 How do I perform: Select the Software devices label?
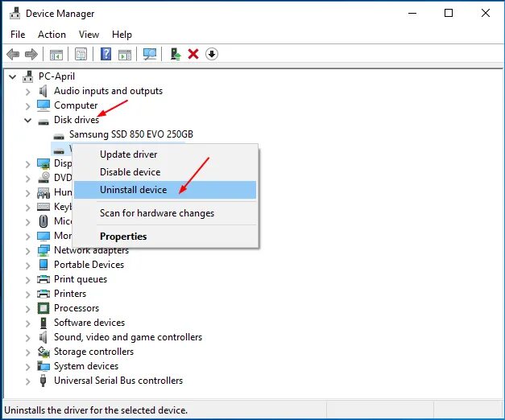(89, 323)
